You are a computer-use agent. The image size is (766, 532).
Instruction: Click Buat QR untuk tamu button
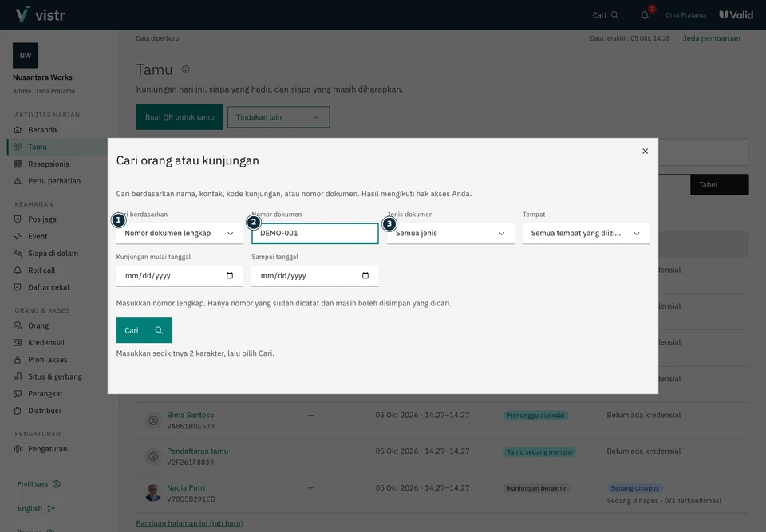pos(180,117)
